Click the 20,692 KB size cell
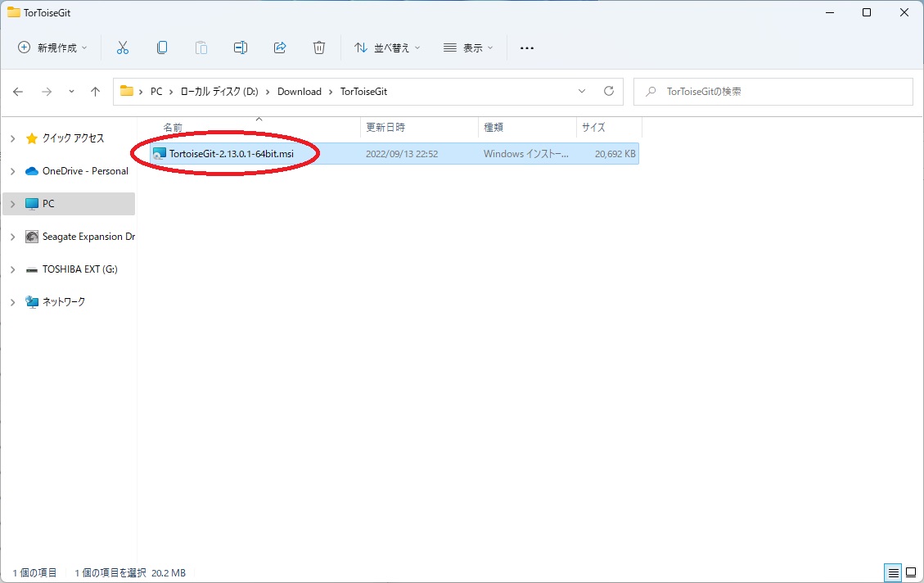The height and width of the screenshot is (583, 924). [x=615, y=154]
